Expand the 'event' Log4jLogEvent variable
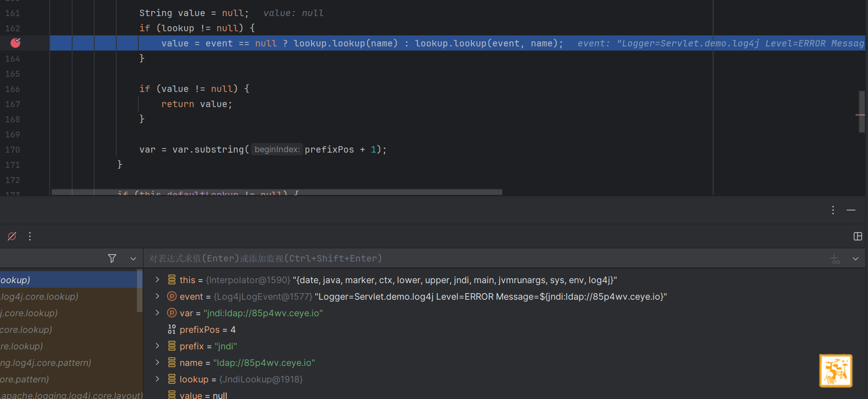Screen dimensions: 868x399 [x=157, y=296]
